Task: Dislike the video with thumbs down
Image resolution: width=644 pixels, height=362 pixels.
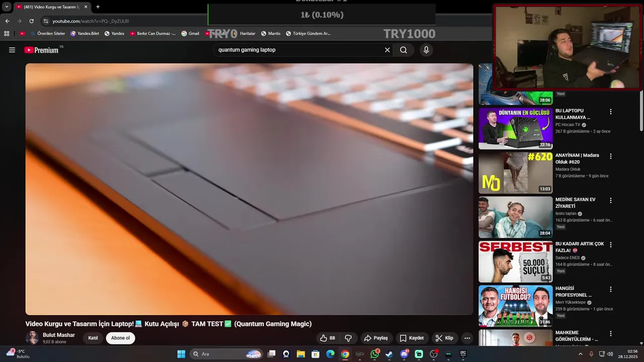Action: [x=348, y=338]
